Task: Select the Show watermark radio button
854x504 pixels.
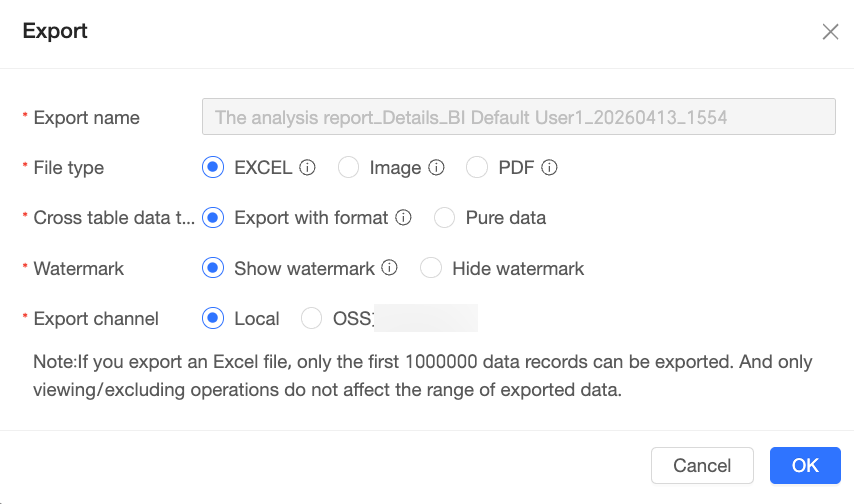Action: click(213, 268)
